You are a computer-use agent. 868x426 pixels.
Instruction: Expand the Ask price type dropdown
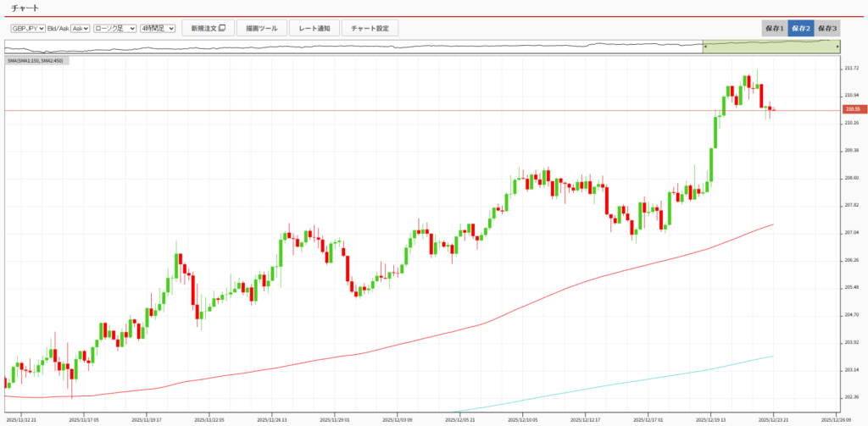(x=81, y=28)
